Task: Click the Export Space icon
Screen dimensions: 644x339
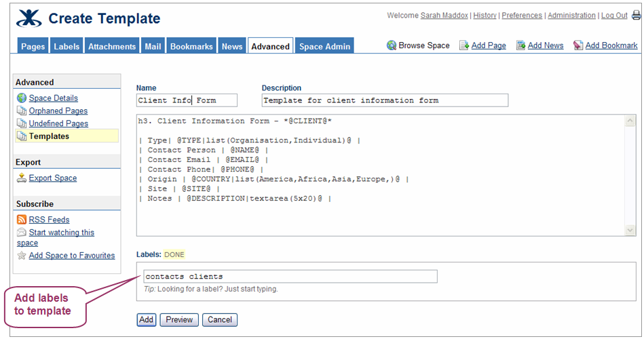Action: (x=22, y=178)
